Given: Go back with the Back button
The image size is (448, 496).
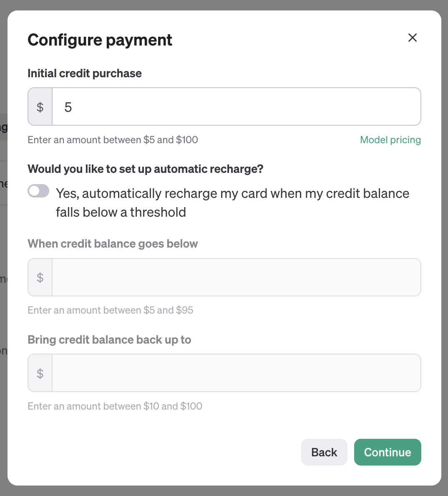Looking at the screenshot, I should [324, 452].
